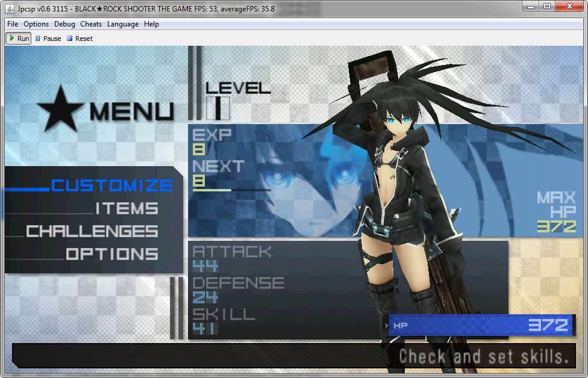Open the Cheats menu

pyautogui.click(x=91, y=24)
